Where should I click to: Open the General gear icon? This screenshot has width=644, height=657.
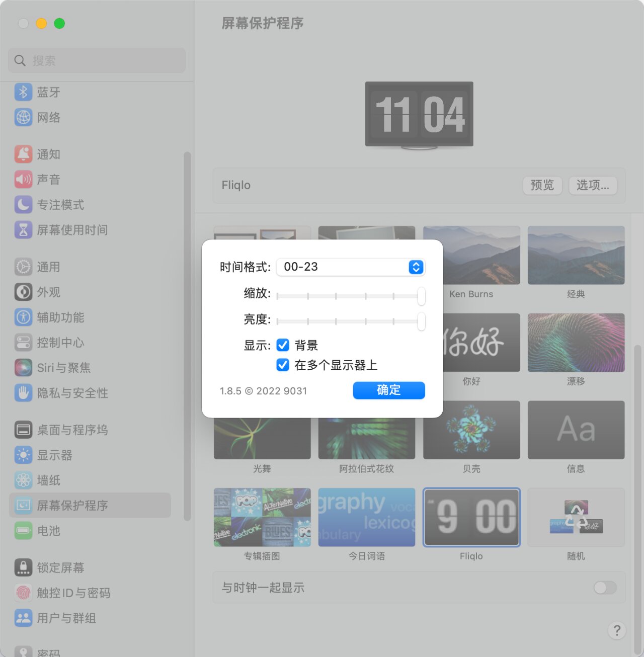coord(23,267)
